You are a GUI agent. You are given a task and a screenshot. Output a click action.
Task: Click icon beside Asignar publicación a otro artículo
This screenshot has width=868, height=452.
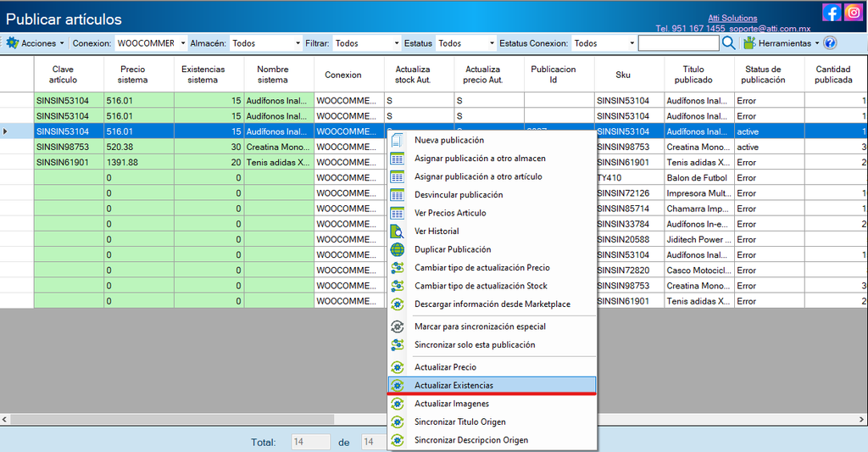click(x=397, y=177)
